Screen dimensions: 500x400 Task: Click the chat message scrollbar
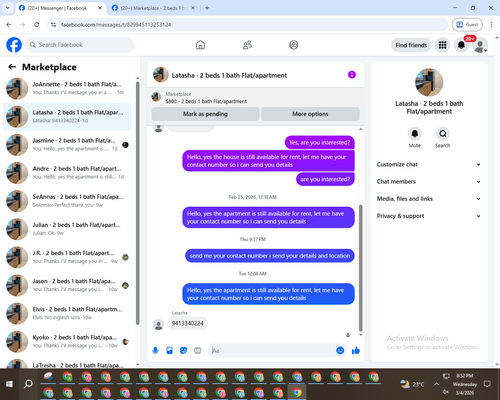tap(360, 268)
